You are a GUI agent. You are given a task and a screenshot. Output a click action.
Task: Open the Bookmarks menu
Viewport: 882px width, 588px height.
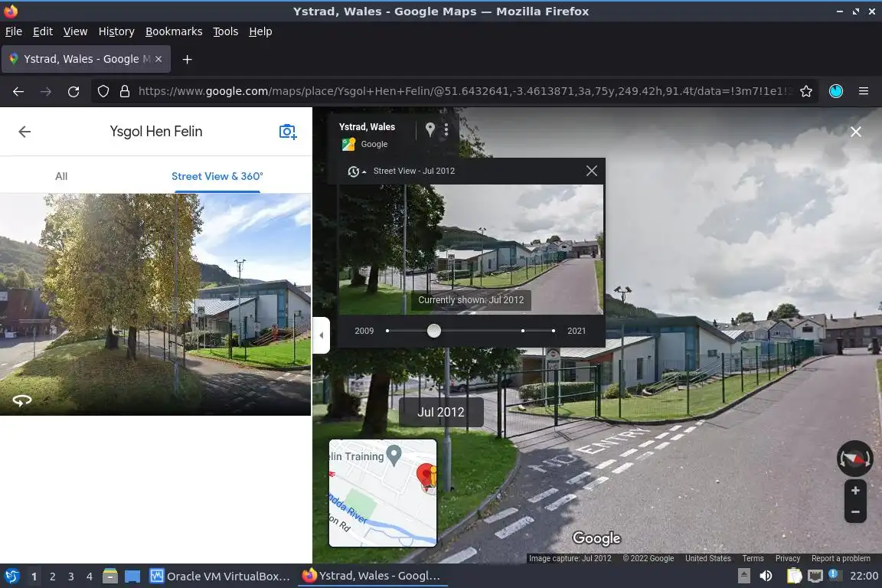point(174,31)
